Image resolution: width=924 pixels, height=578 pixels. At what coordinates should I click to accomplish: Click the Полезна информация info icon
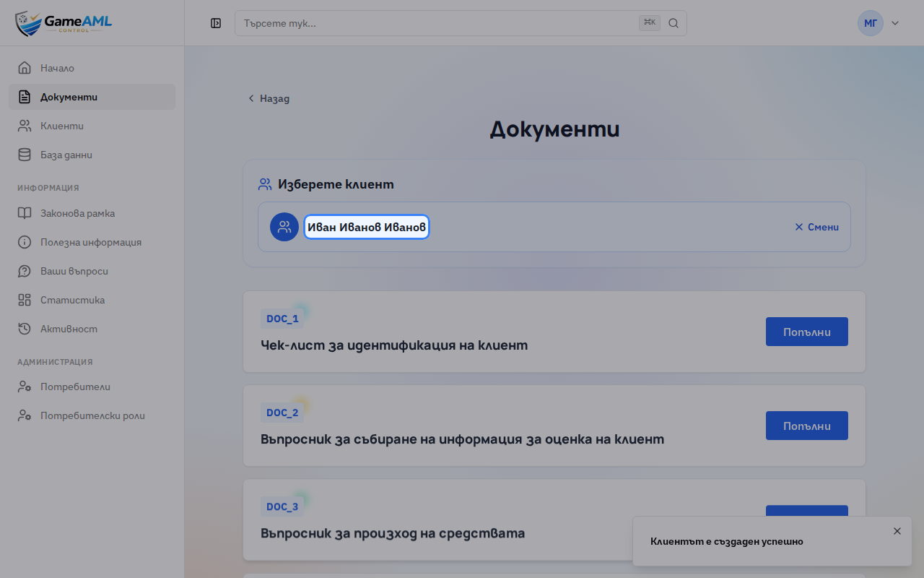click(25, 242)
